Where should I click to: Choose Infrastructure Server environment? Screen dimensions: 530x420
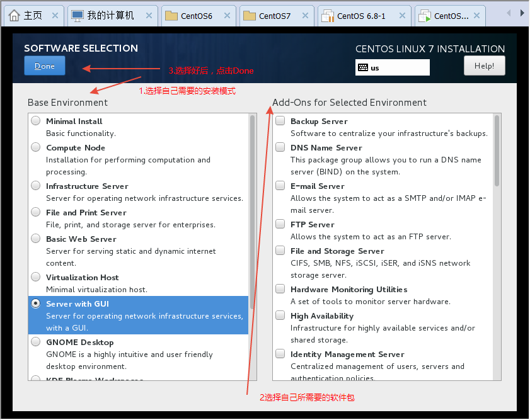coord(36,186)
